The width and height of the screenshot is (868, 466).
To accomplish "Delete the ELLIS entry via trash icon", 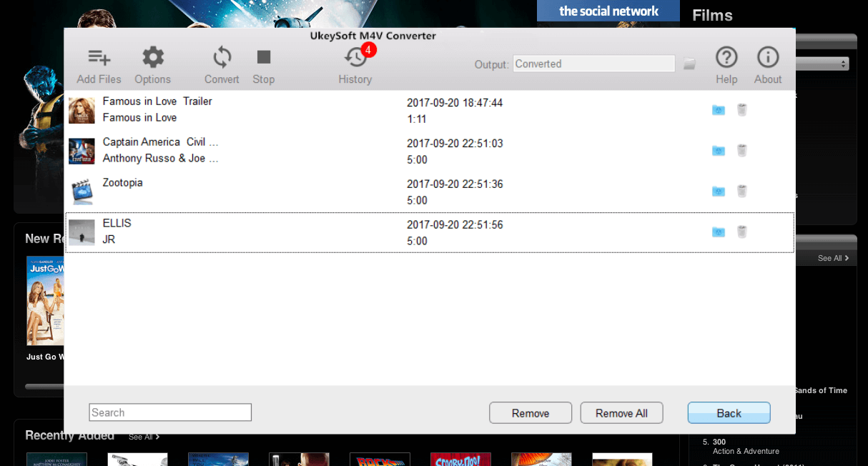I will (742, 232).
